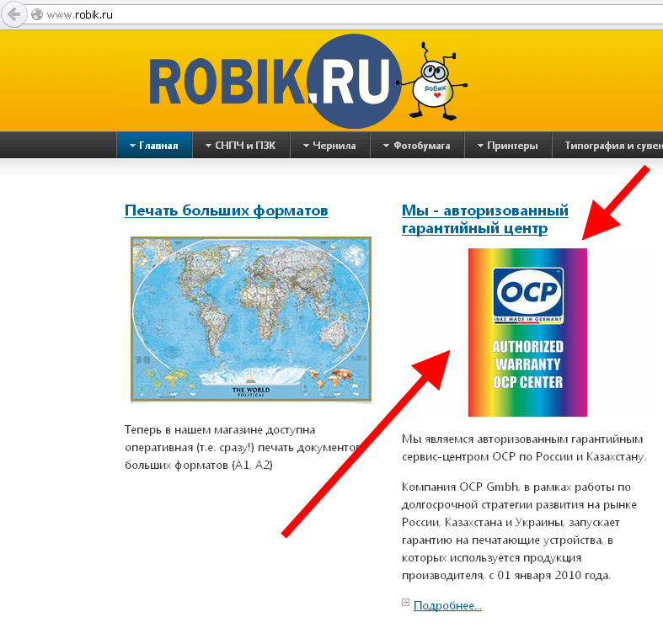
Task: Open Мы - авторизованный гарантийный центр link
Action: click(x=485, y=219)
